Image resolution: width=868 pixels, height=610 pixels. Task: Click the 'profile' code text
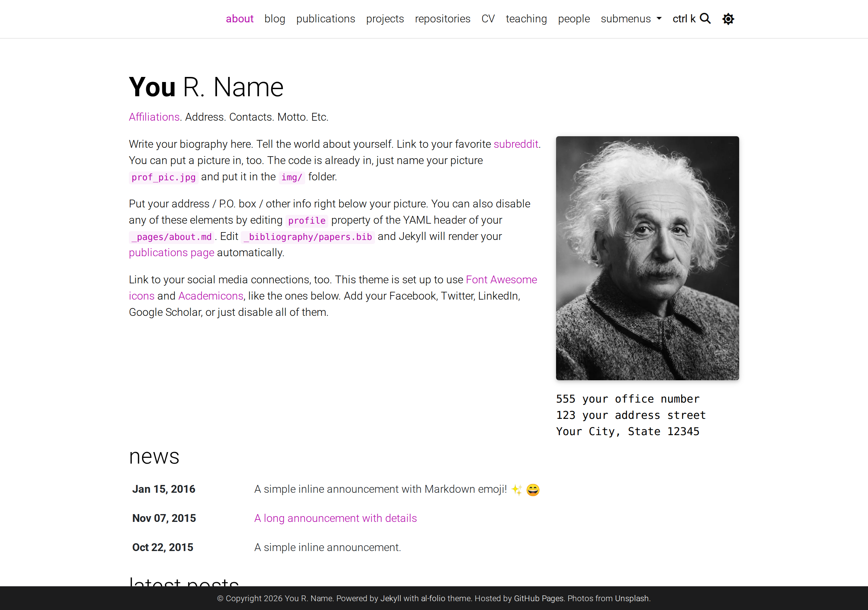[x=307, y=221]
